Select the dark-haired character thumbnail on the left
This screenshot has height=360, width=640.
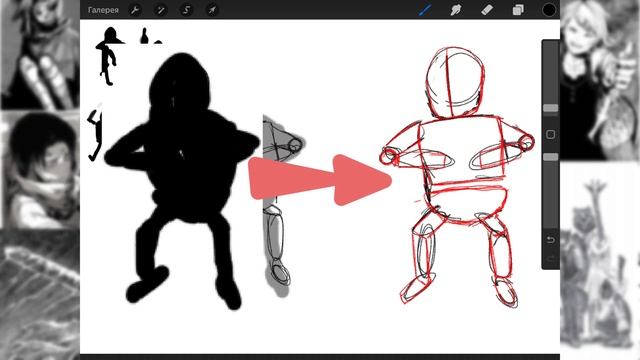click(x=40, y=170)
